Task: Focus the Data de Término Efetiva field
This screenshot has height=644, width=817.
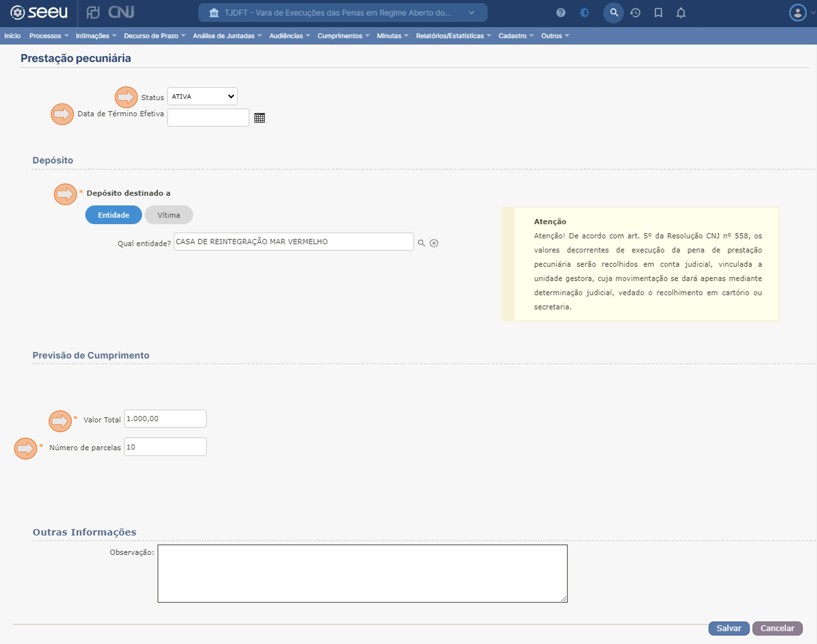Action: 208,118
